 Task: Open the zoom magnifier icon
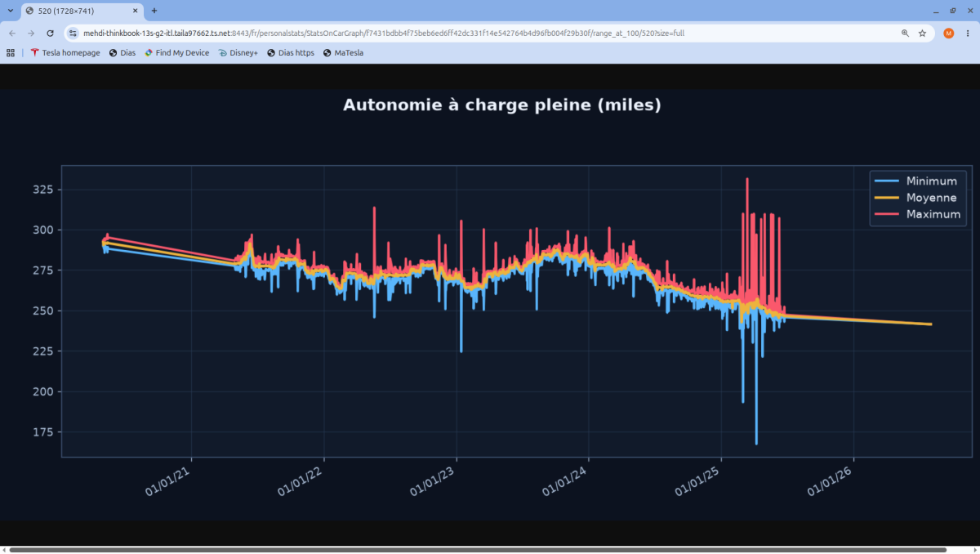[905, 34]
